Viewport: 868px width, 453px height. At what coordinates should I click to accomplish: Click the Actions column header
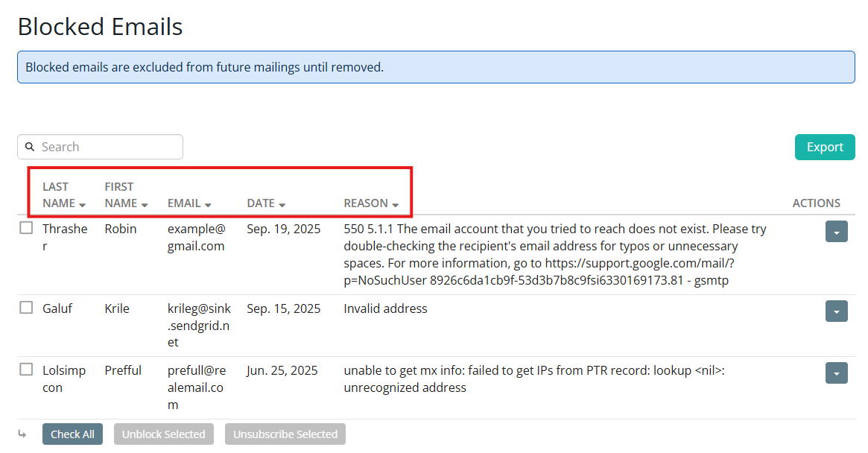tap(816, 203)
